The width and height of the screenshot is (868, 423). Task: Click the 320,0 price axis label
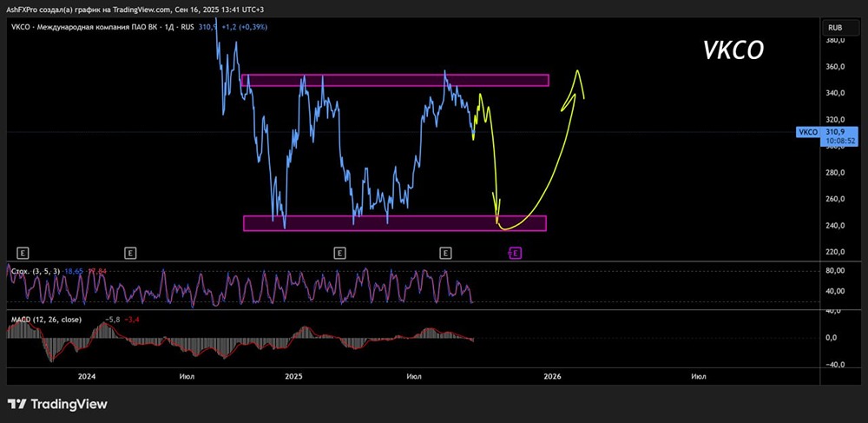(x=835, y=120)
